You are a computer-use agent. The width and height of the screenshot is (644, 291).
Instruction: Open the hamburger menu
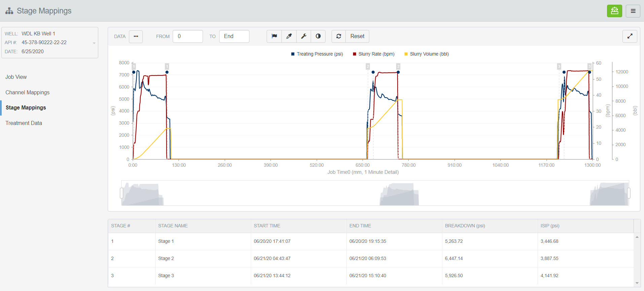pos(633,11)
